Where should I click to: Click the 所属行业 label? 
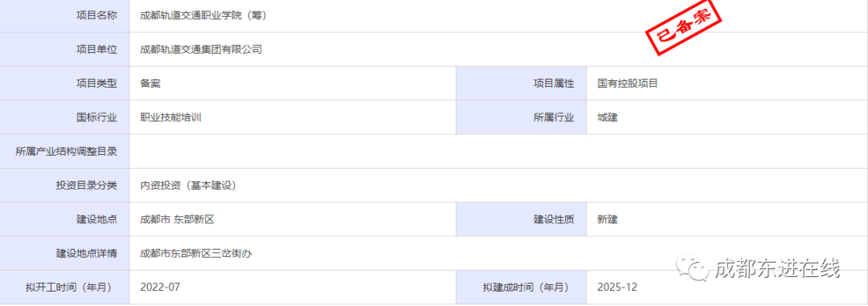[554, 117]
